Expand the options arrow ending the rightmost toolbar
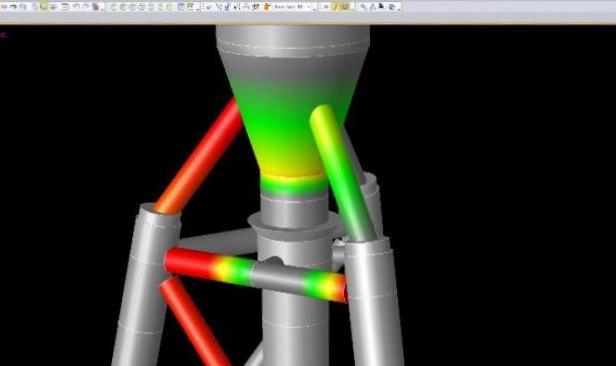The image size is (616, 366). [398, 9]
